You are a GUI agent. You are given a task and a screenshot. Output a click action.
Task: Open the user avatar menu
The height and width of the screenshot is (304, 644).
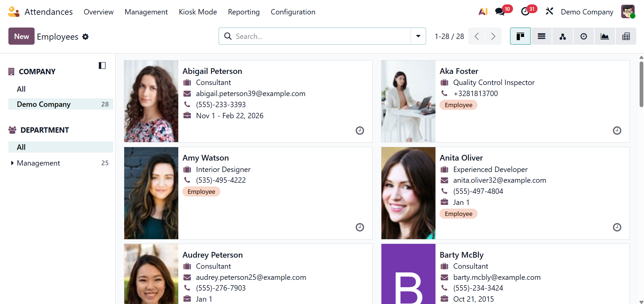click(628, 12)
